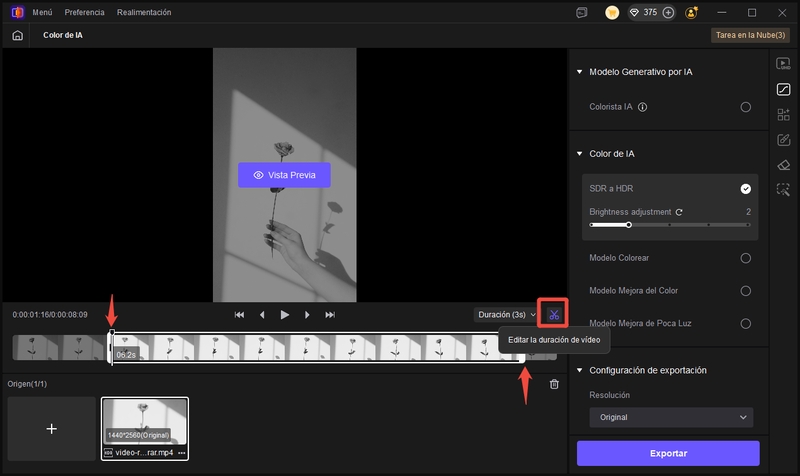Open the edit pencil sidebar tool
The height and width of the screenshot is (476, 800).
pyautogui.click(x=783, y=140)
